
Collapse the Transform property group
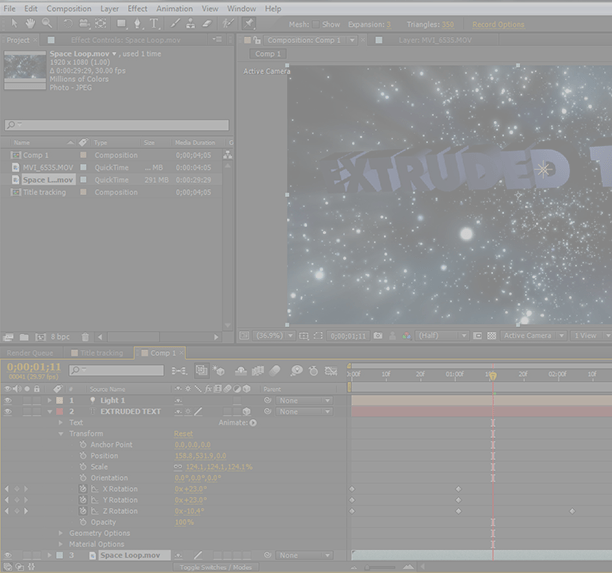[x=60, y=434]
